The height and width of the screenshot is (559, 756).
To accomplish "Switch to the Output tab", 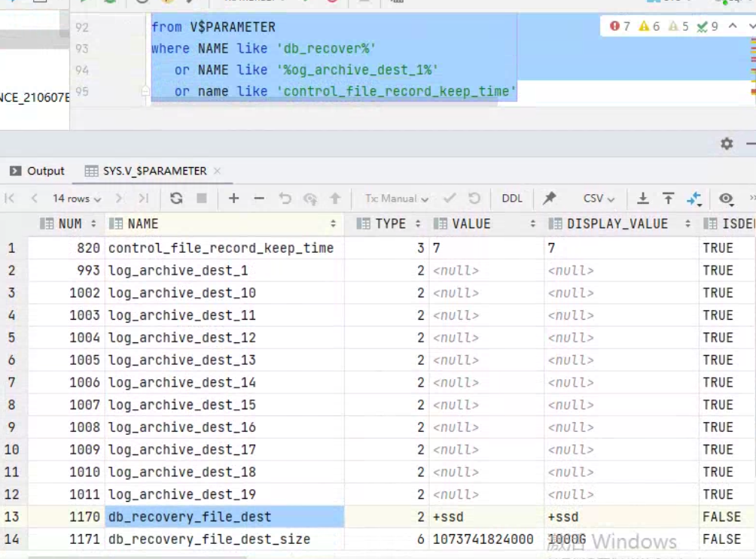I will [x=37, y=171].
